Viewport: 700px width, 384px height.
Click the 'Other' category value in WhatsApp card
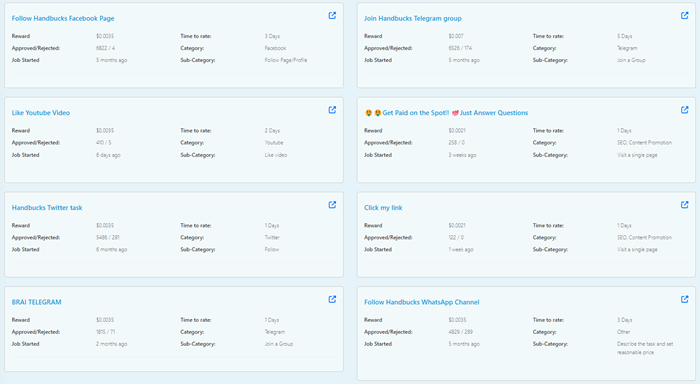pos(624,332)
